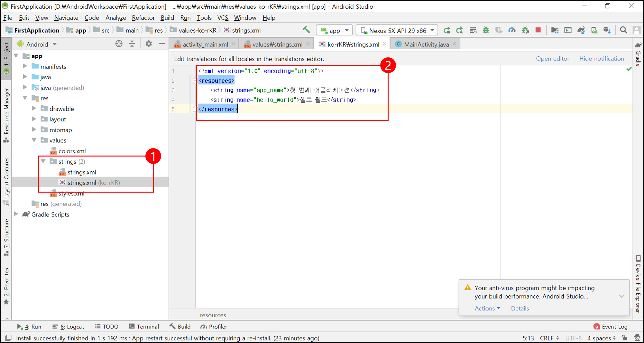Expand the manifests folder
The width and height of the screenshot is (644, 343).
[25, 66]
